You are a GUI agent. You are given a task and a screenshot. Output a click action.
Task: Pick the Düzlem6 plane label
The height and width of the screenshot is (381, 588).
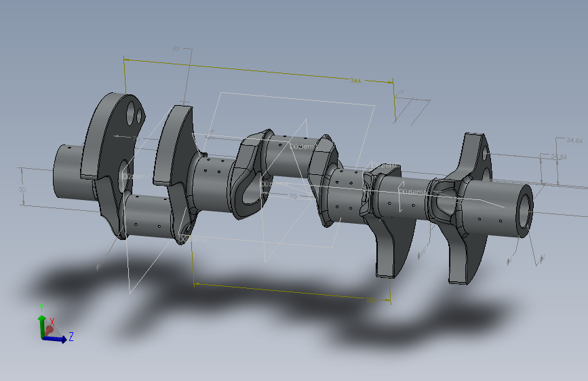[412, 192]
